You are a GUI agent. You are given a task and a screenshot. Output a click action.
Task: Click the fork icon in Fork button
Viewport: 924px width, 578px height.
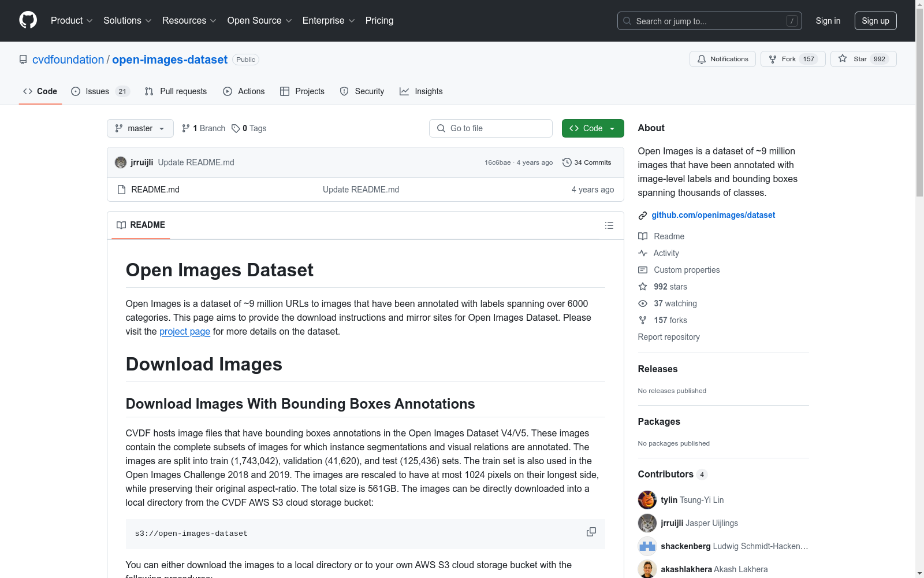click(x=773, y=59)
